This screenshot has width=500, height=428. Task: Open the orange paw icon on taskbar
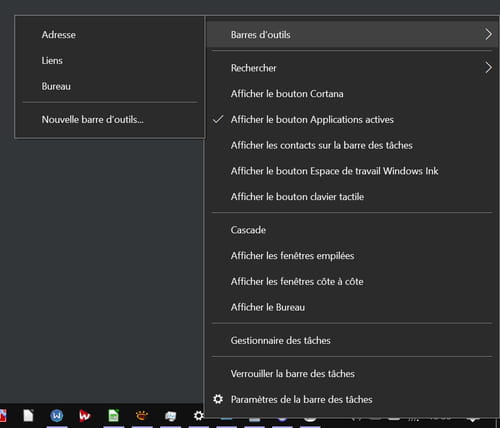tap(142, 415)
